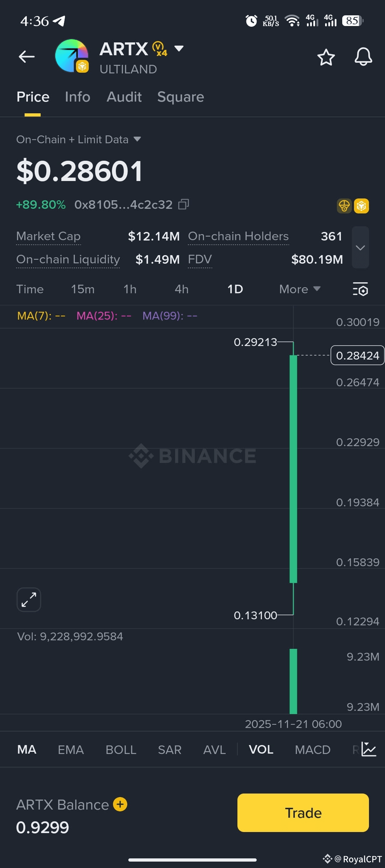Add ARTX to favorites with star icon
Screen dimensions: 385x868
[x=326, y=57]
